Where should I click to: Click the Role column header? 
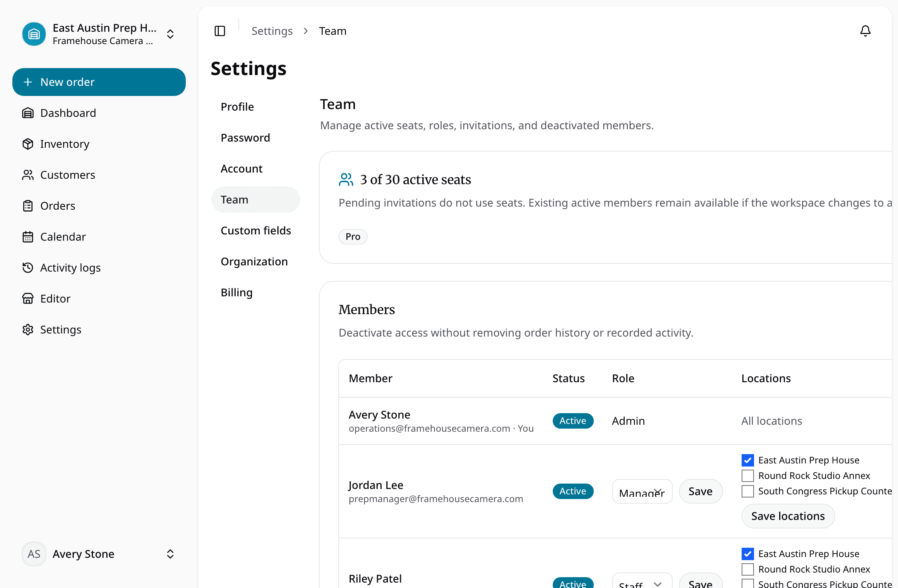[x=623, y=378]
